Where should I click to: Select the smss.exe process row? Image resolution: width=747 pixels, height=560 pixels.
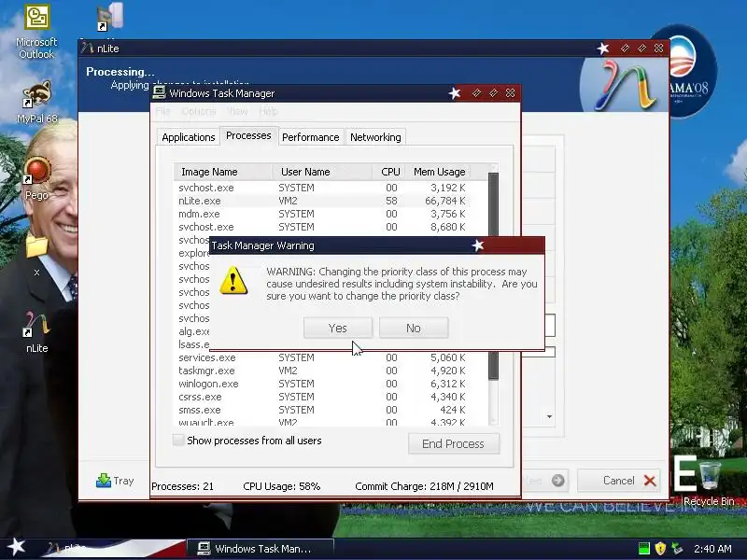tap(322, 410)
